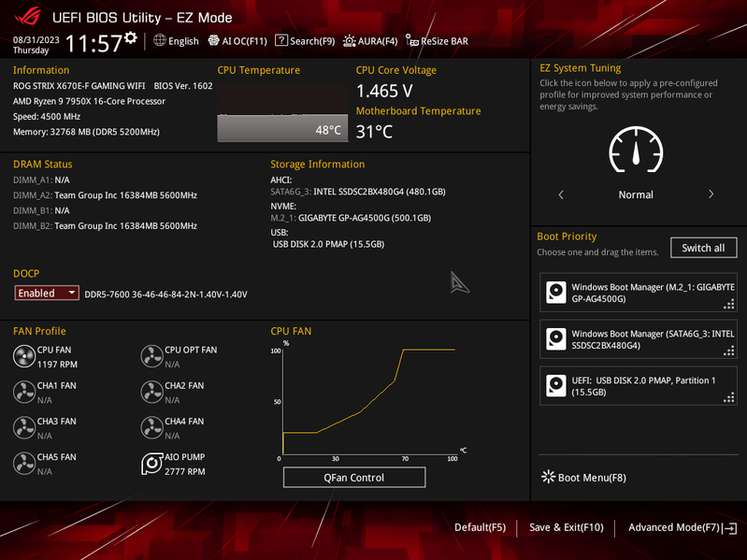Click the 11:57 clock time
The image size is (747, 560).
point(93,43)
